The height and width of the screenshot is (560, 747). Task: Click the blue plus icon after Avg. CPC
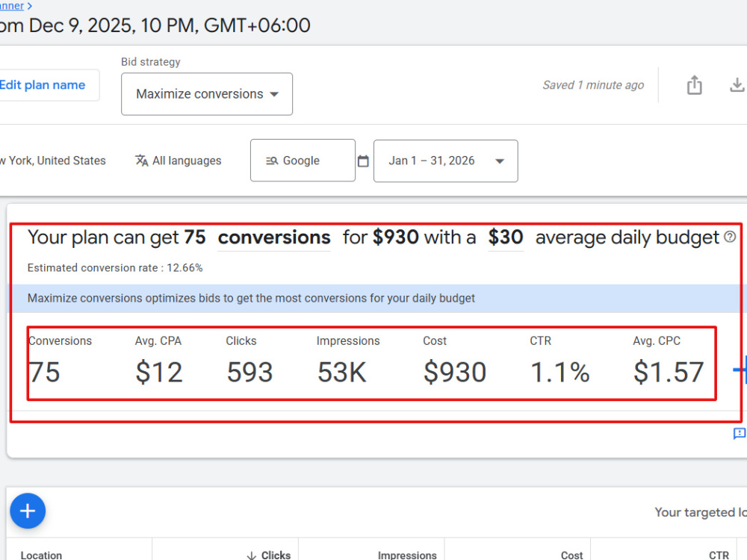point(740,369)
